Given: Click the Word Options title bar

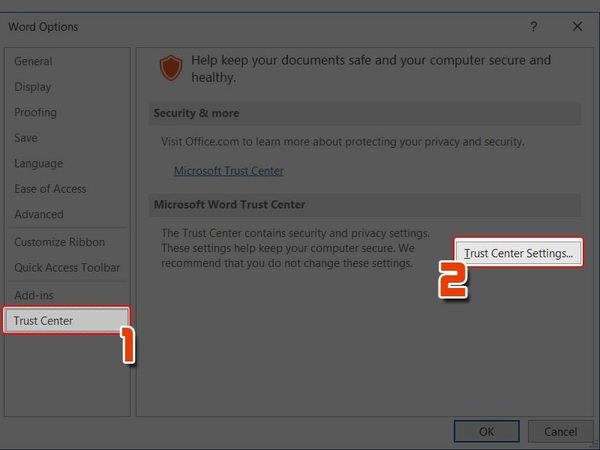Looking at the screenshot, I should (x=250, y=26).
